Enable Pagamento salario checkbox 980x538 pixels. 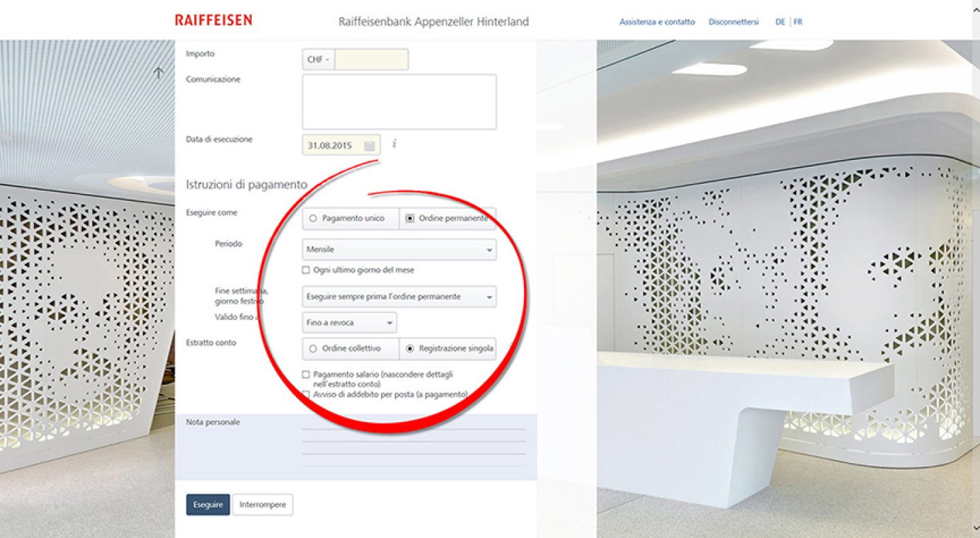(306, 375)
